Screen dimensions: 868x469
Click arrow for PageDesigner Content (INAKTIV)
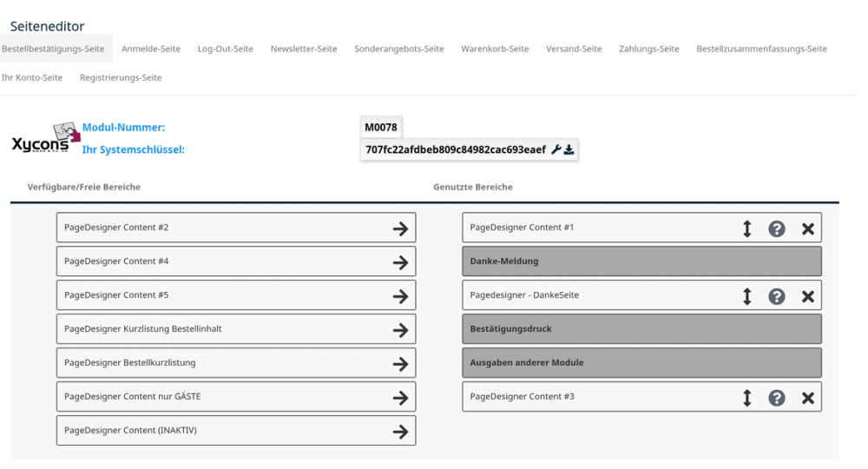(x=400, y=432)
